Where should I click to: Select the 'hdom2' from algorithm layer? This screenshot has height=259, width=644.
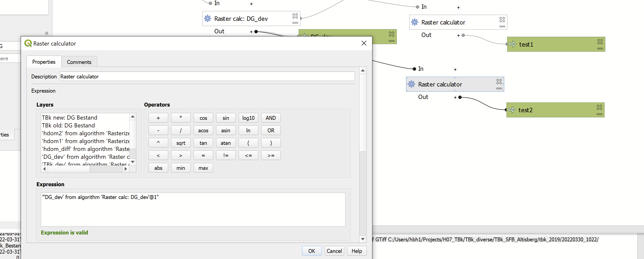tap(85, 133)
